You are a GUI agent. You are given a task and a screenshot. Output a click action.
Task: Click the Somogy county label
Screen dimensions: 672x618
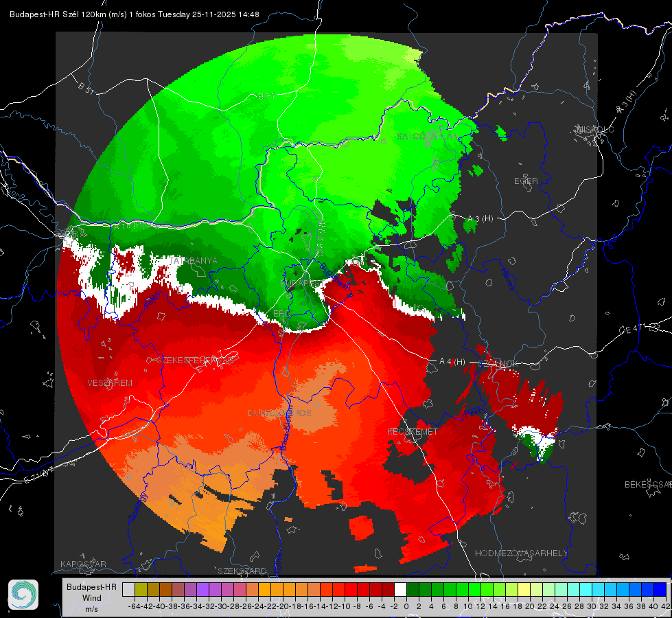138,507
